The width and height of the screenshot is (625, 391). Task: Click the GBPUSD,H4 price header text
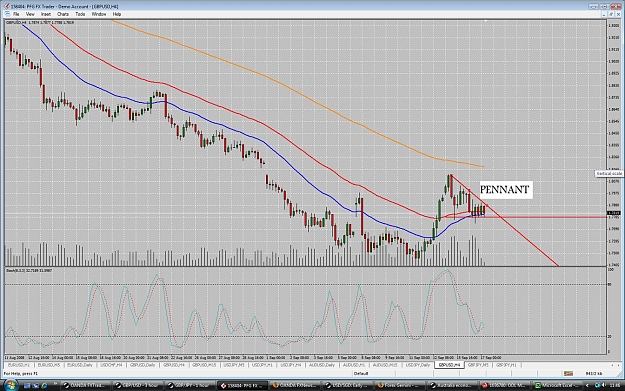(x=40, y=22)
